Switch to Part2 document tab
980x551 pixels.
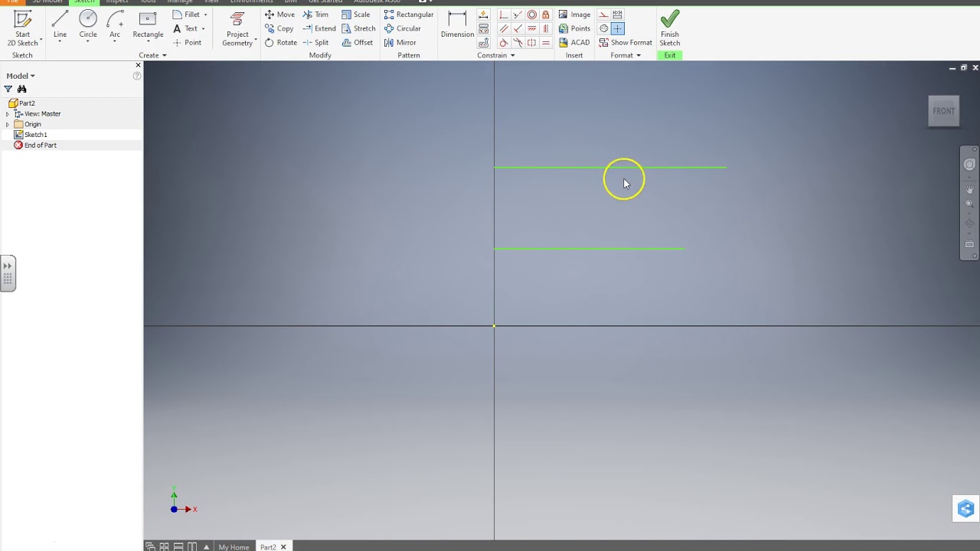click(x=267, y=547)
